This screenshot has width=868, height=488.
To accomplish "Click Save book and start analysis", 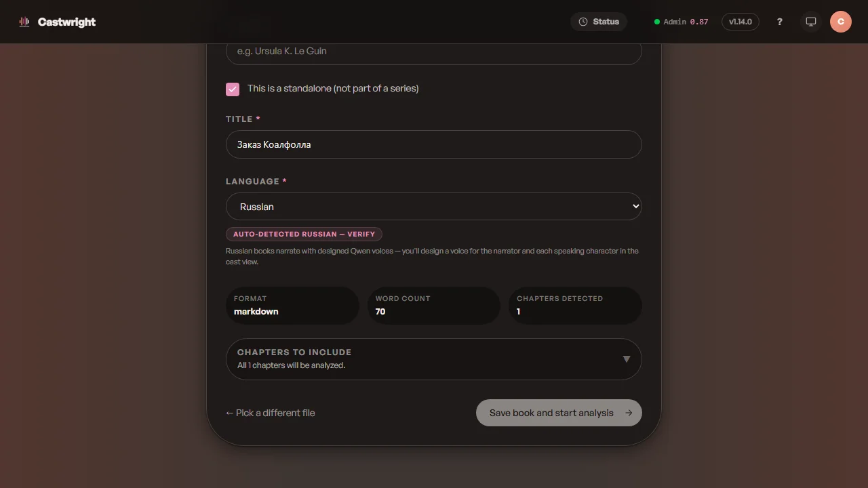I will (x=559, y=413).
